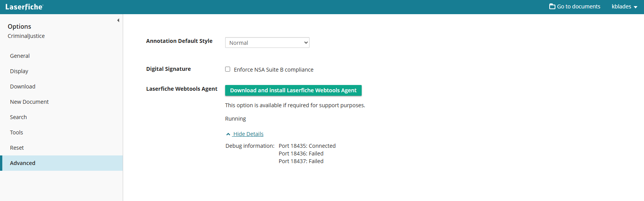Collapse details via Hide Details link
Screen dimensions: 644x201
point(248,134)
